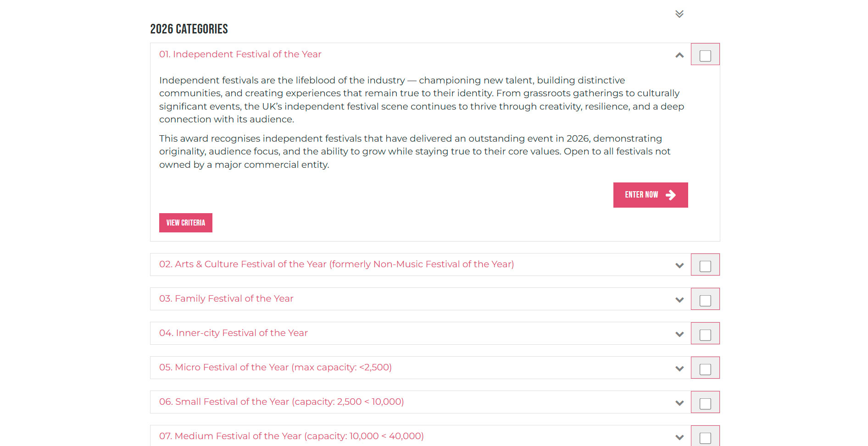Expand the Arts & Culture Festival chevron
The height and width of the screenshot is (446, 868).
coord(679,265)
